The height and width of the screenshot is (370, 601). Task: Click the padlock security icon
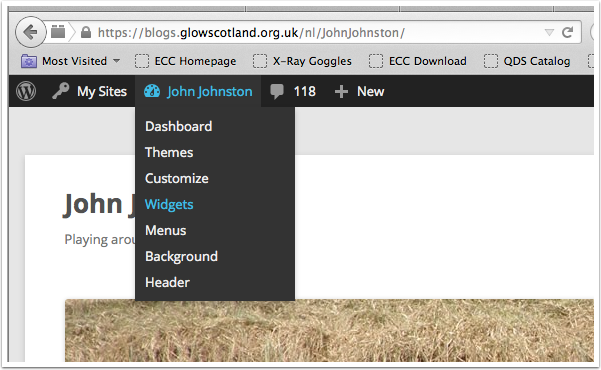86,32
